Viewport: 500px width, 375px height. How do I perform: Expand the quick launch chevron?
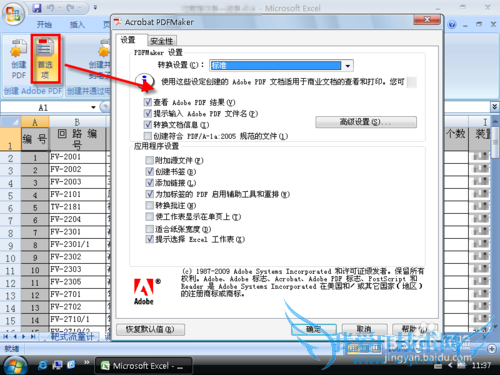[87, 362]
